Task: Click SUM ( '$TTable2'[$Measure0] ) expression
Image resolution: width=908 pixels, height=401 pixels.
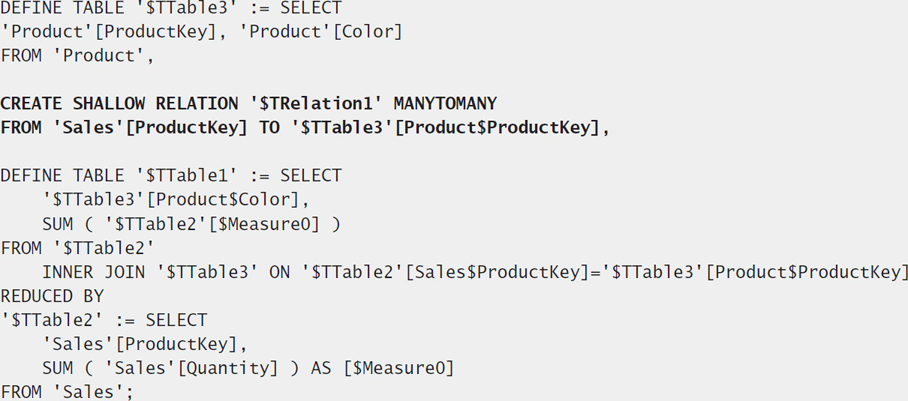Action: [191, 224]
